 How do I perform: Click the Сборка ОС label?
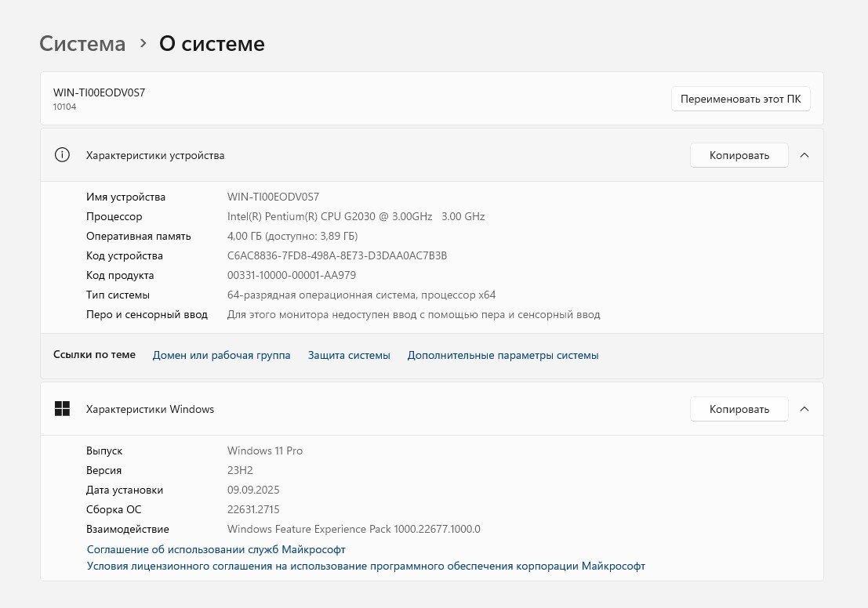coord(114,509)
